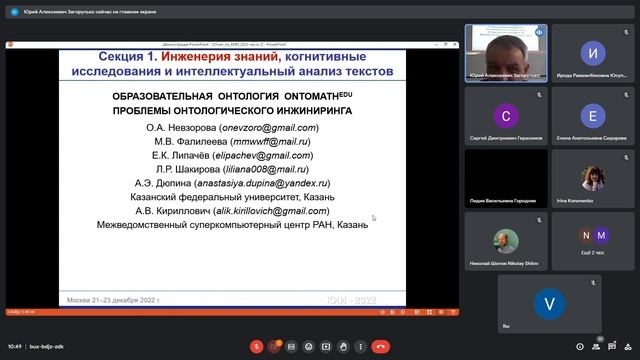Select Nikolay Shilov participant tile
The width and height of the screenshot is (640, 360).
tap(506, 241)
